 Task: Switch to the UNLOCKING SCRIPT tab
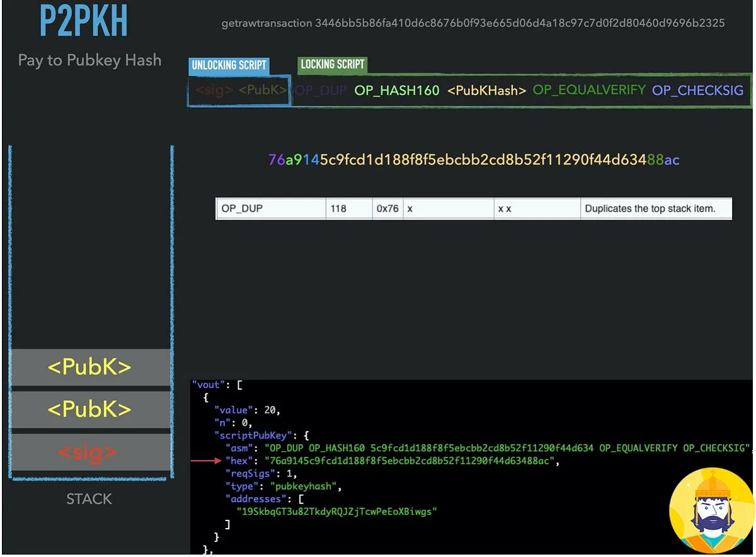coord(229,65)
